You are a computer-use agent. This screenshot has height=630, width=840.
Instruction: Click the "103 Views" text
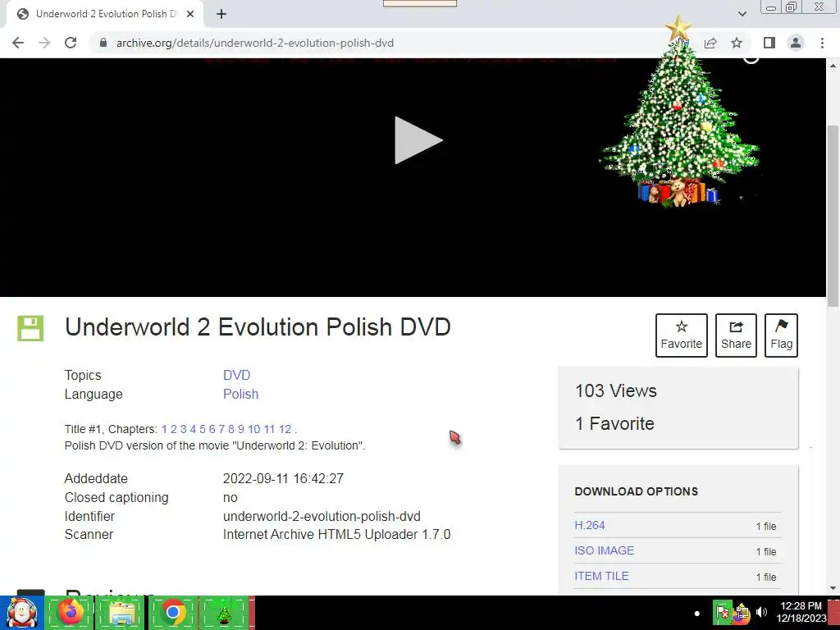615,390
